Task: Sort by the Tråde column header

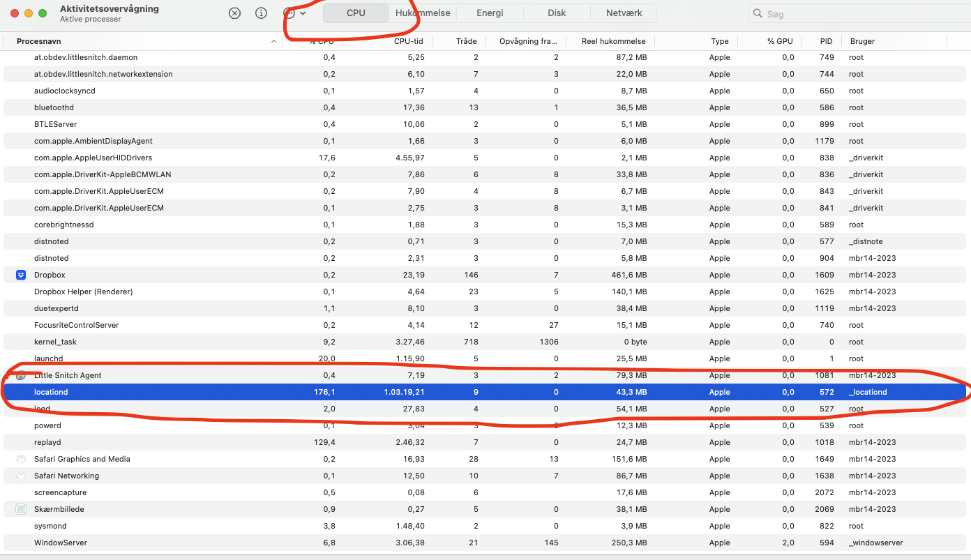Action: tap(467, 41)
